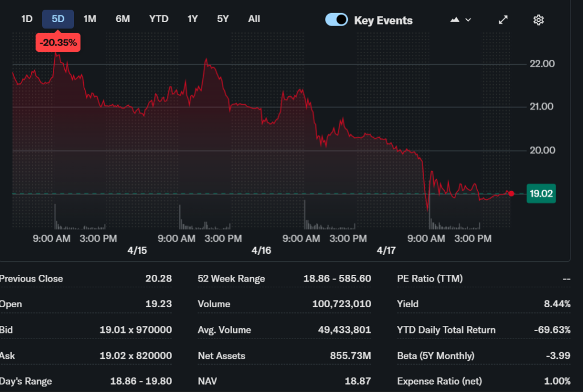Switch to 1M time range
Viewport: 583px width, 392px height.
[90, 19]
